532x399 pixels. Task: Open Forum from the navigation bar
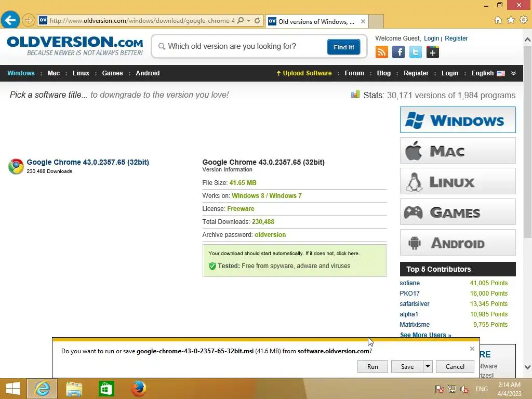coord(354,73)
